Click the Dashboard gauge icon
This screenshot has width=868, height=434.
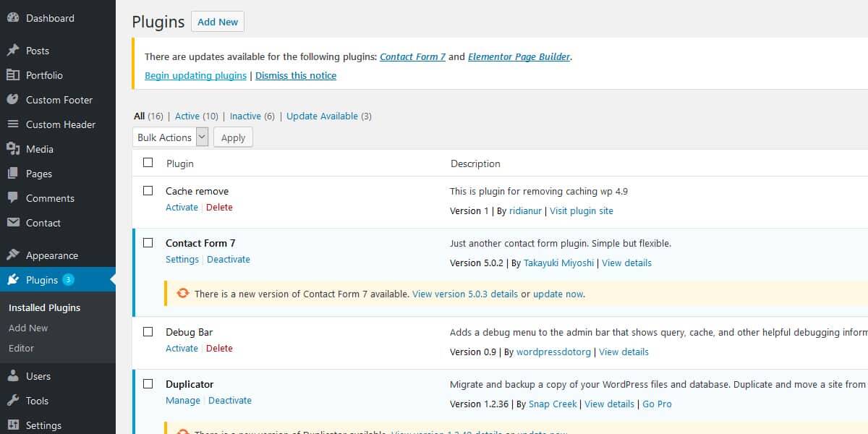point(13,18)
